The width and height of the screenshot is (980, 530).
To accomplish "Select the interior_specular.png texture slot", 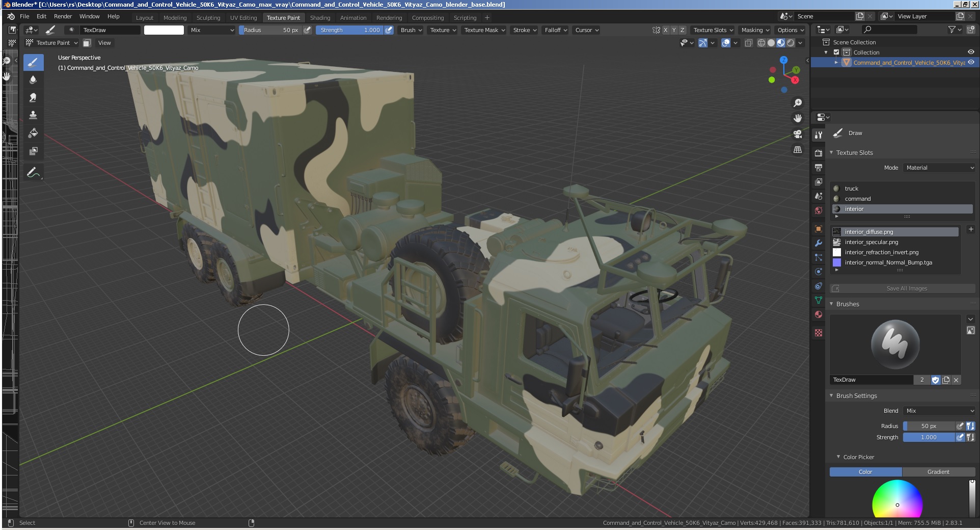I will coord(895,242).
